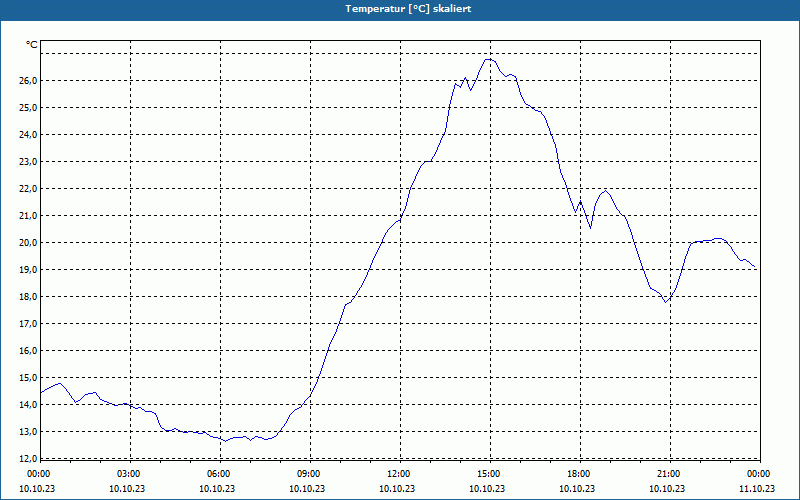Click the 23,0 y-axis label
Screen dimensions: 800x500
click(28, 162)
